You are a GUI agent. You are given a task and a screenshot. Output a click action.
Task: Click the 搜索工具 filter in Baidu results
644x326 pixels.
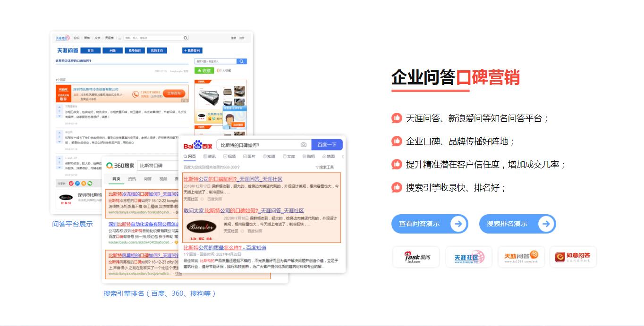pos(324,167)
